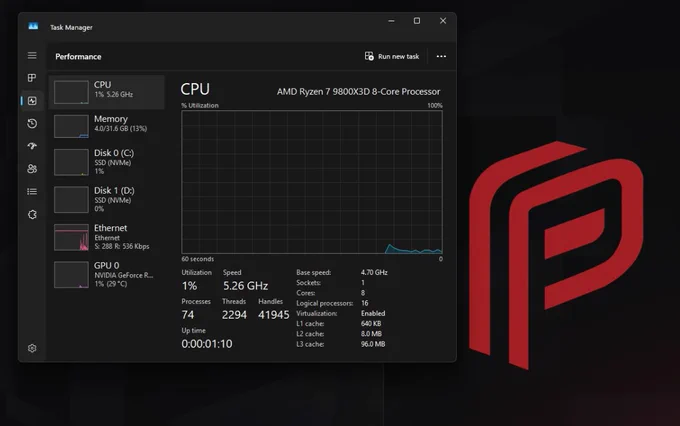Click the Disk 0 mini graph thumbnail
Image resolution: width=680 pixels, height=426 pixels.
click(71, 162)
